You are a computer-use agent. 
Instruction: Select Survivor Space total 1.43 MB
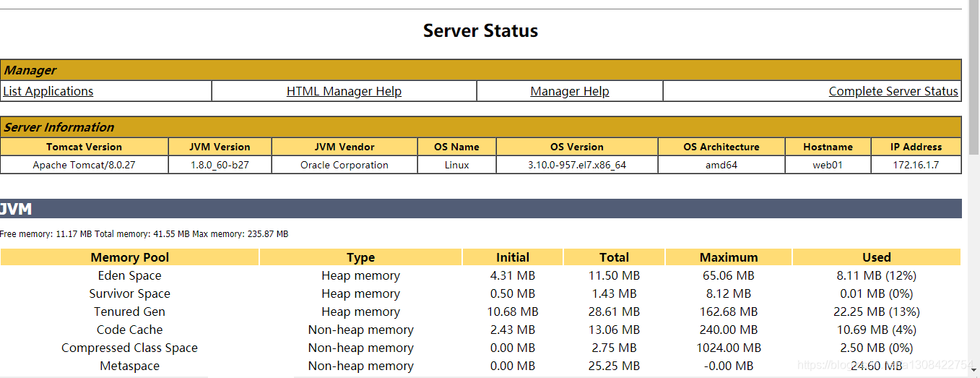pos(614,293)
